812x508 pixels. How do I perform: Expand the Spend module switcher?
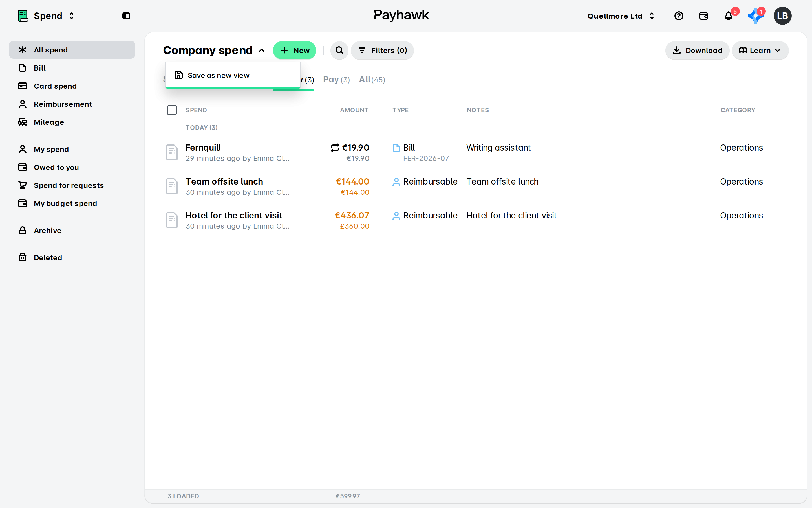point(71,16)
